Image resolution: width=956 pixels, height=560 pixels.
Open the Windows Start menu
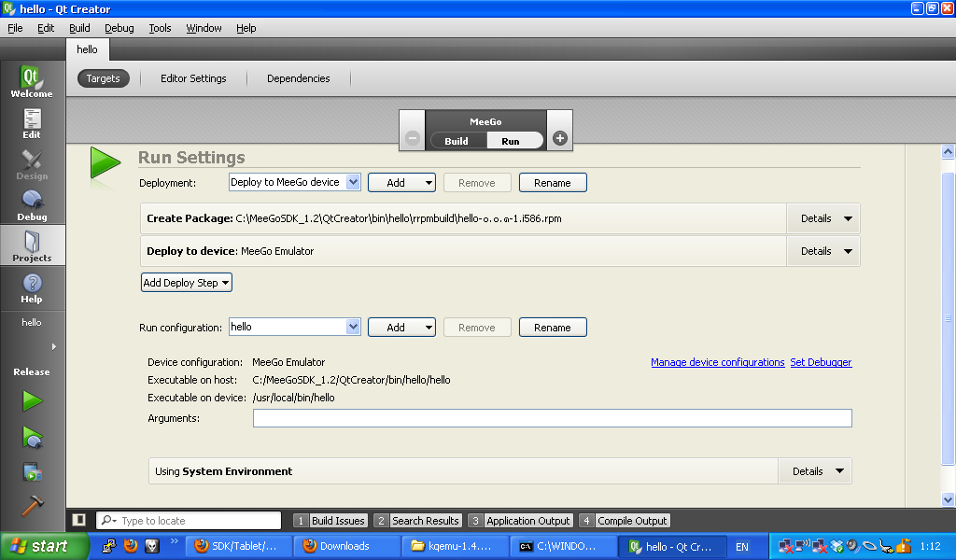click(x=44, y=546)
